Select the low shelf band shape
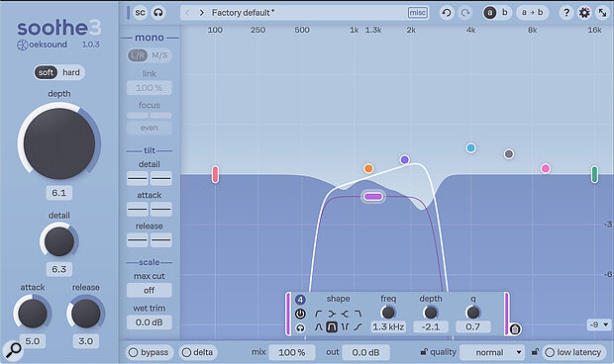Viewport: 614px width, 364px height. (x=332, y=314)
